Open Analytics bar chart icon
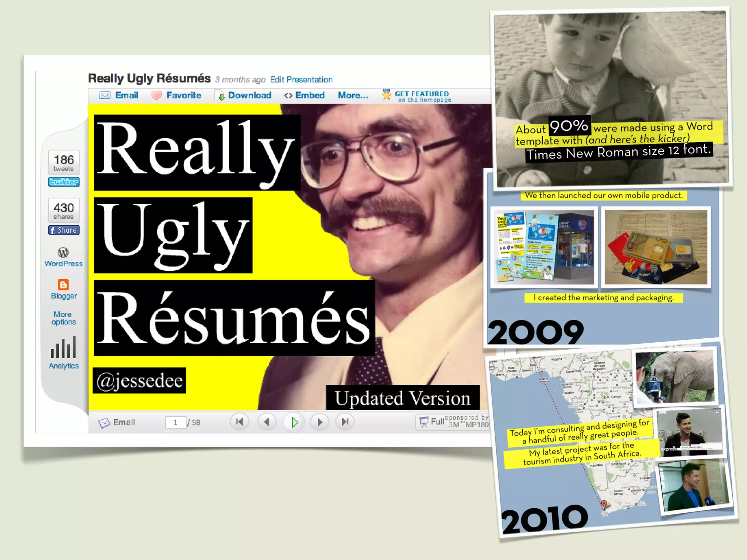747x560 pixels. (x=63, y=348)
